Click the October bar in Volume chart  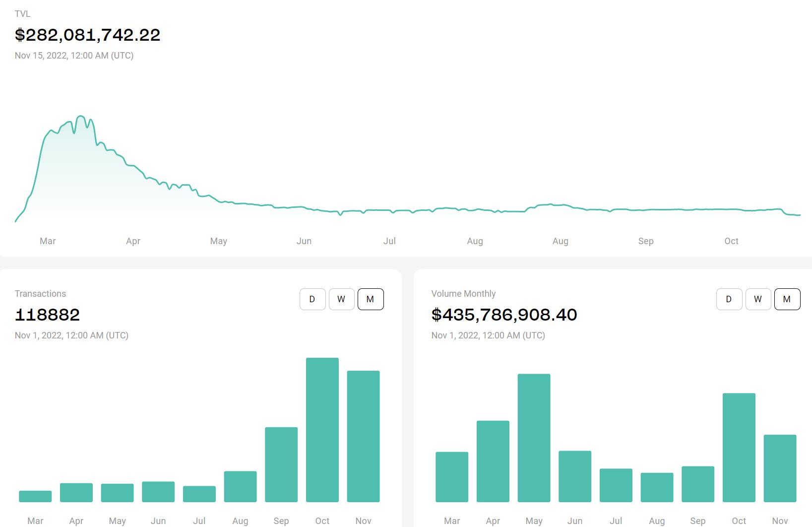pyautogui.click(x=739, y=448)
